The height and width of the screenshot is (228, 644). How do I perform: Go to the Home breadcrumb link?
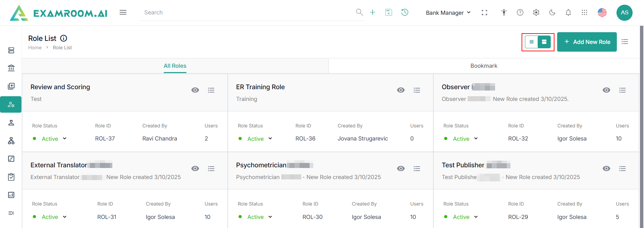coord(35,48)
